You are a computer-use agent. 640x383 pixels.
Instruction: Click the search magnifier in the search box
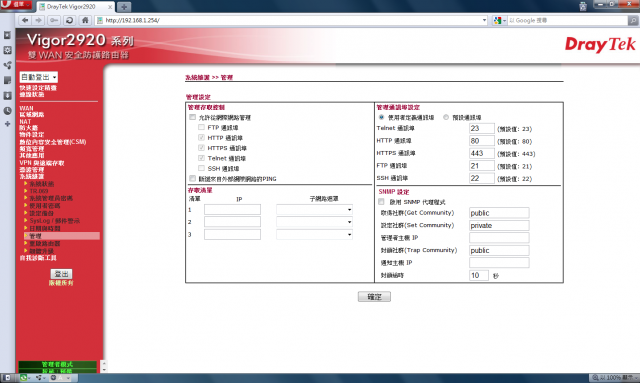(x=633, y=20)
